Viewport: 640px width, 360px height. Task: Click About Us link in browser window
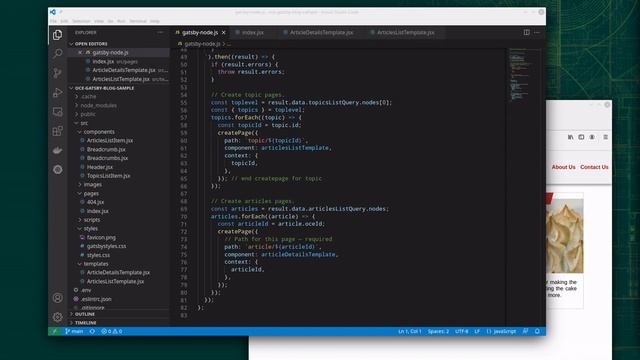[x=563, y=167]
